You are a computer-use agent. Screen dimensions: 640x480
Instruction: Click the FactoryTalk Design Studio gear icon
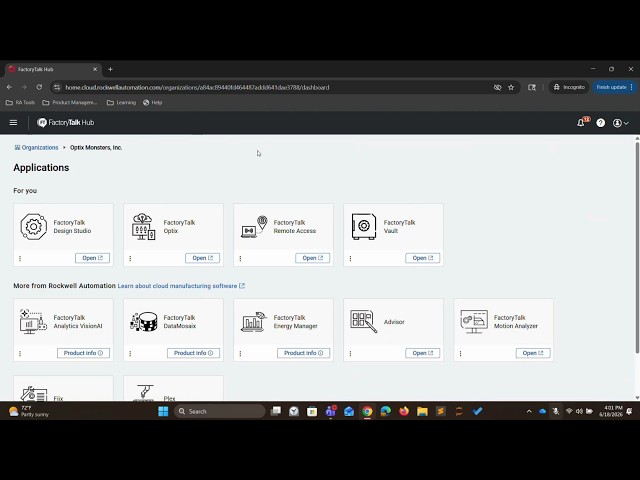coord(33,227)
